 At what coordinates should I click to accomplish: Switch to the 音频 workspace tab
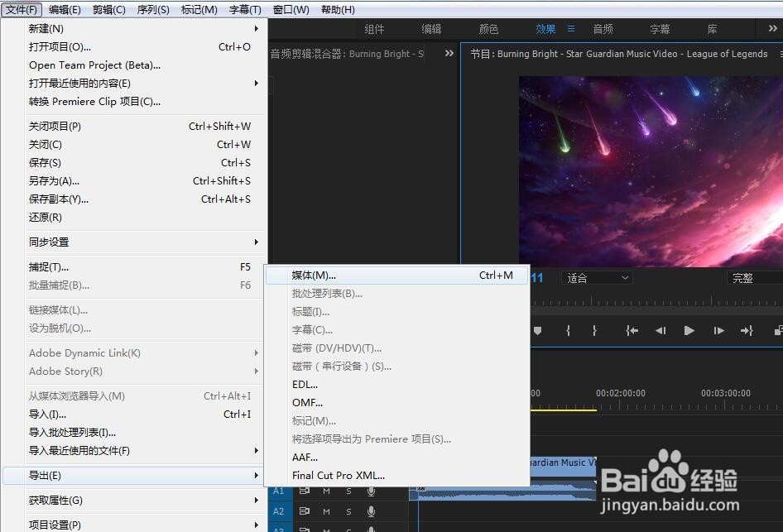[x=603, y=29]
